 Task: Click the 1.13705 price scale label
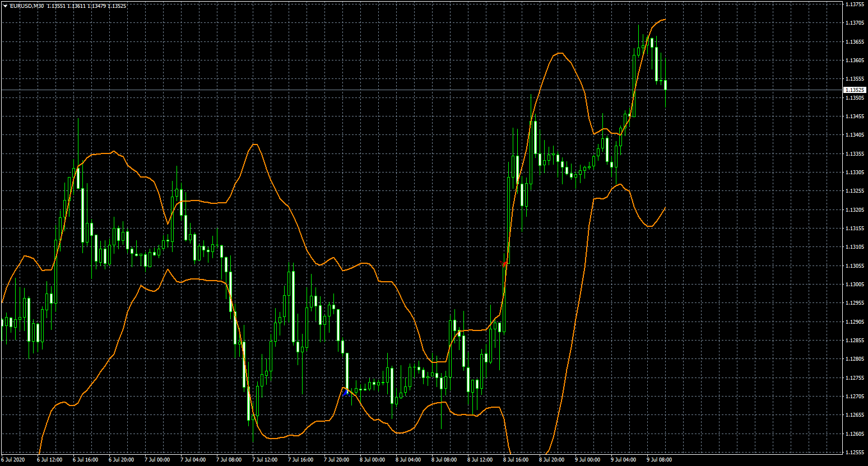point(855,23)
